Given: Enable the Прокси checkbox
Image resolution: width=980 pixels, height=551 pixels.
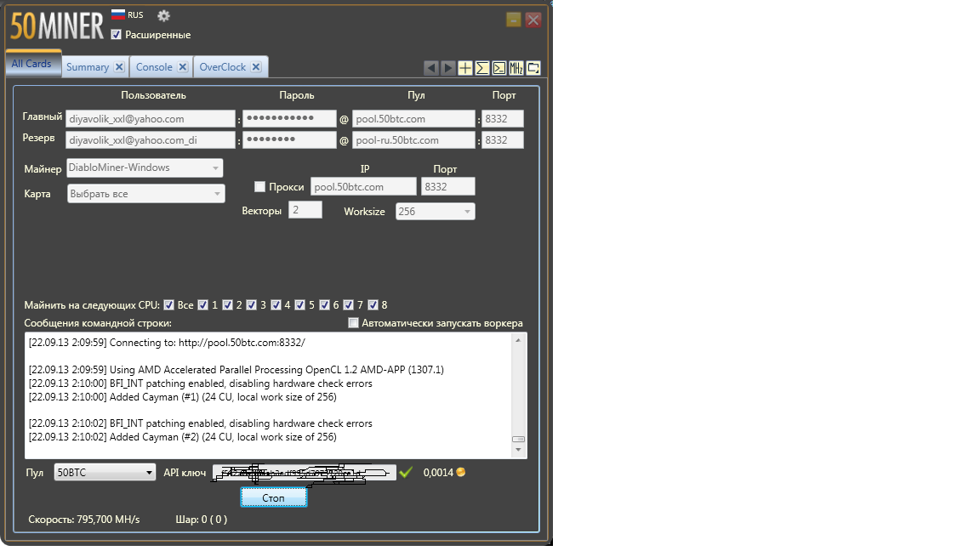Looking at the screenshot, I should (260, 187).
